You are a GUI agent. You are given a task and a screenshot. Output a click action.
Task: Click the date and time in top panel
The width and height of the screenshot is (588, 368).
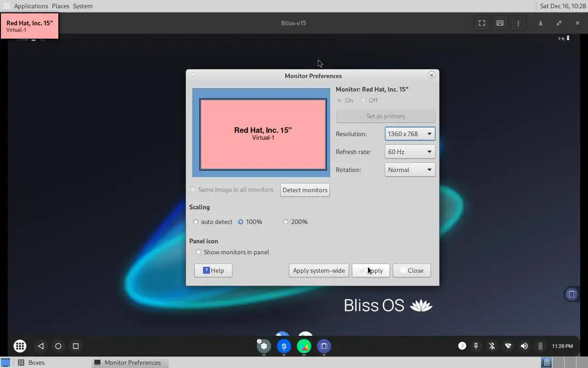point(563,6)
